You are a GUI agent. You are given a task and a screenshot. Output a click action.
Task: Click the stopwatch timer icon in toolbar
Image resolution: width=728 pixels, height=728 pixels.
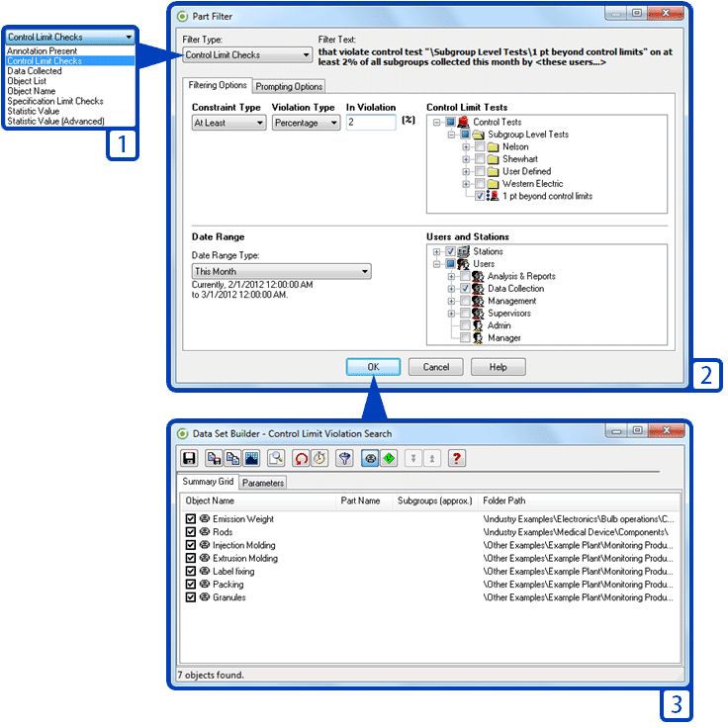pyautogui.click(x=319, y=458)
